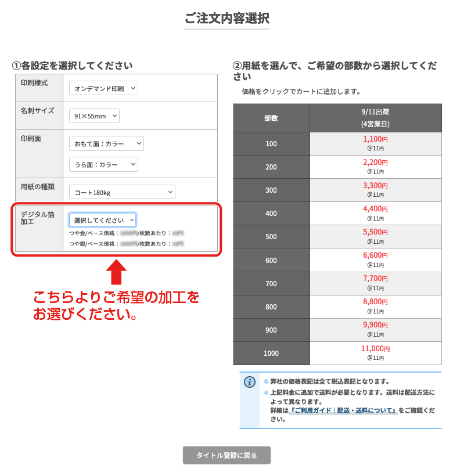Click the 400 quantity cell
453x476 pixels.
271,214
